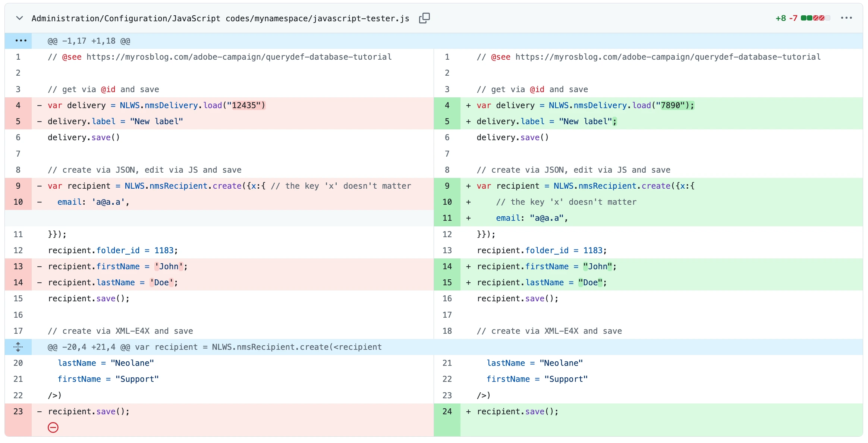868x443 pixels.
Task: Expand hidden lines above first hunk
Action: [18, 41]
